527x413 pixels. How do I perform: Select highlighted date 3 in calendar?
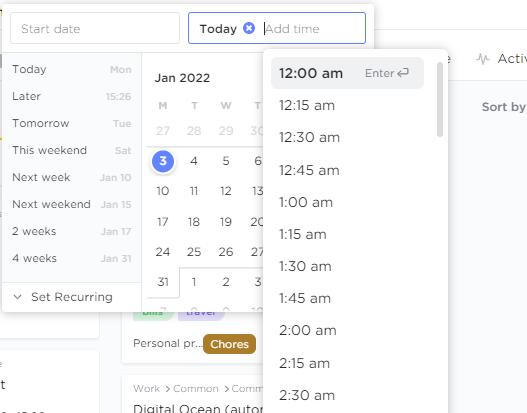point(163,161)
